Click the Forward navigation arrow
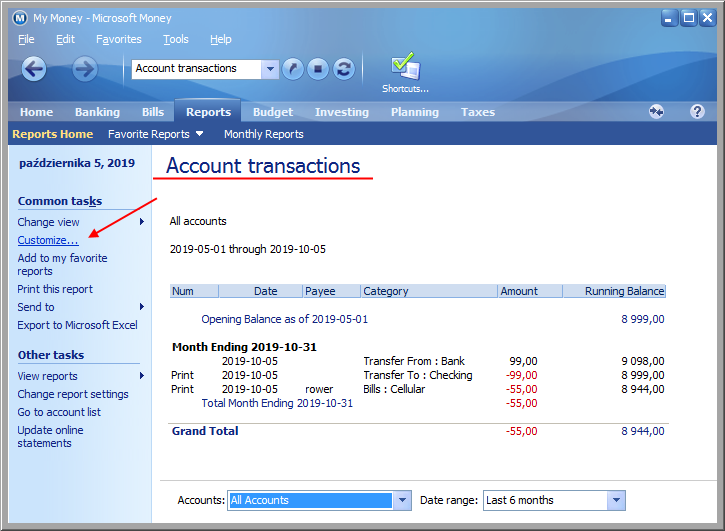725x531 pixels. [x=85, y=69]
